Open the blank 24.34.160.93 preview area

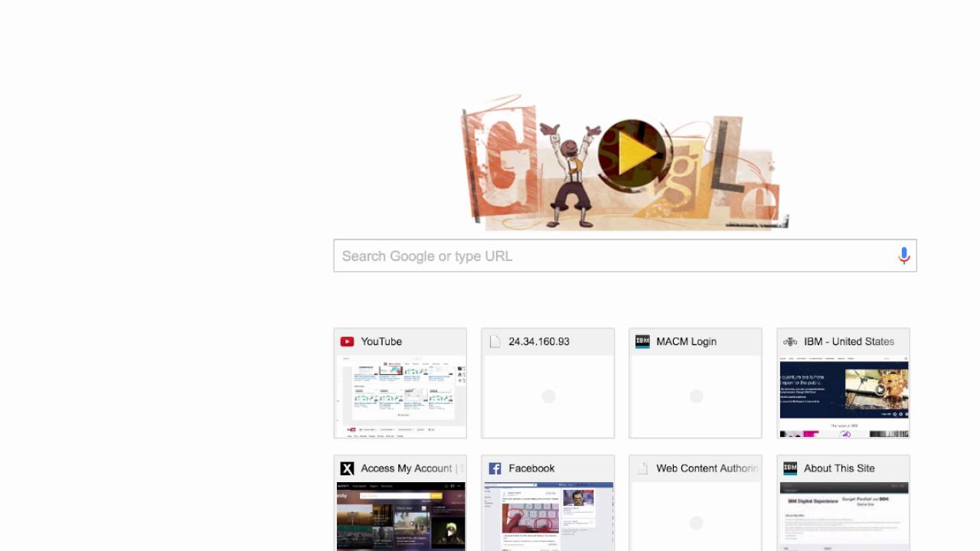(x=548, y=396)
